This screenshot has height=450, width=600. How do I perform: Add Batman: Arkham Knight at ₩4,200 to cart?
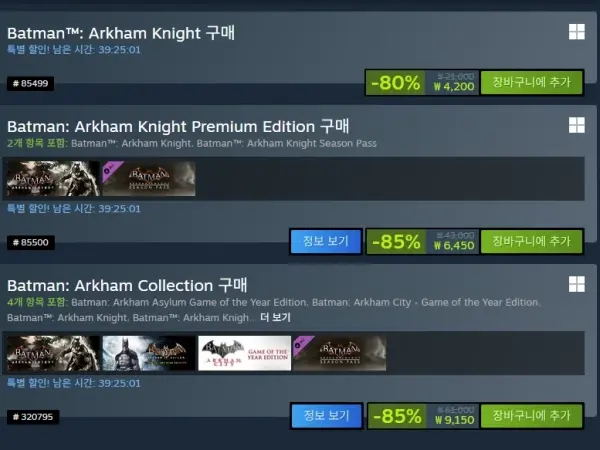click(x=532, y=82)
